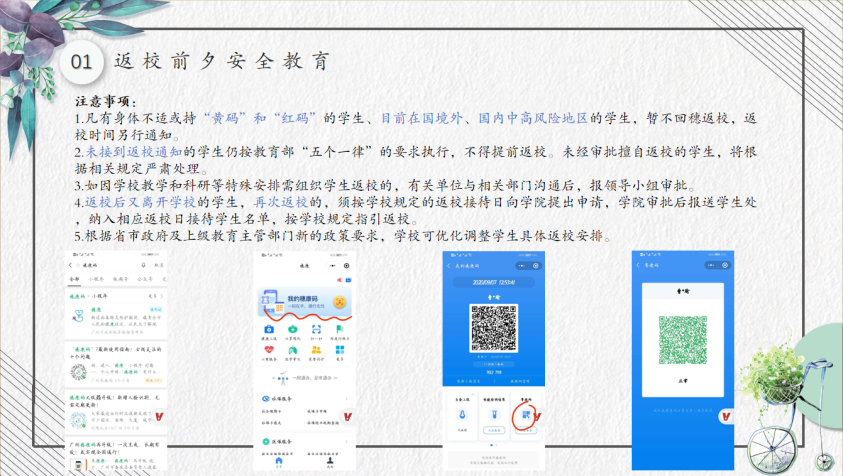843x476 pixels.
Task: Tap the red-circled 粤康码 icon
Action: click(x=527, y=416)
